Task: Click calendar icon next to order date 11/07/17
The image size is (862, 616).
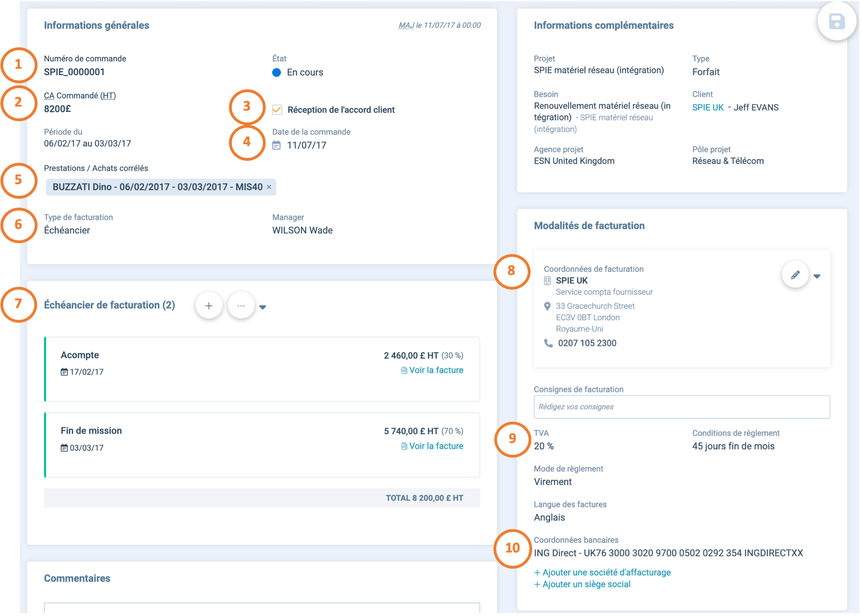Action: click(277, 145)
